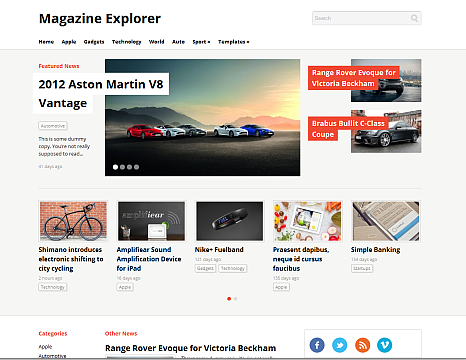Click '41 days ago' timestamp
Screen dimensions: 466x360
pos(50,166)
